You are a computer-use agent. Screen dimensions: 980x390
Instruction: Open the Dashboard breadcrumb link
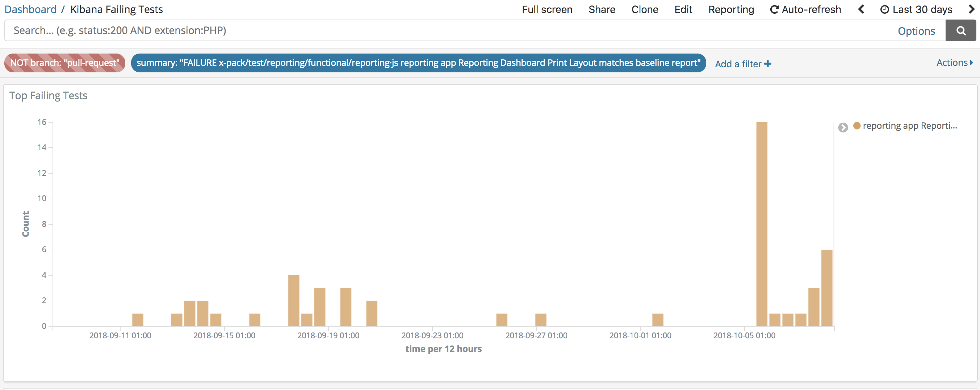(x=30, y=9)
